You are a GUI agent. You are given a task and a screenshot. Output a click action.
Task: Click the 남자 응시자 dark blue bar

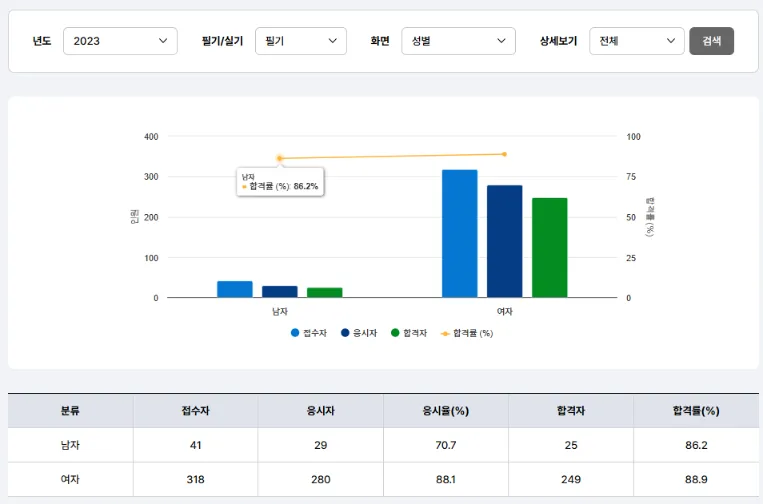click(x=280, y=291)
